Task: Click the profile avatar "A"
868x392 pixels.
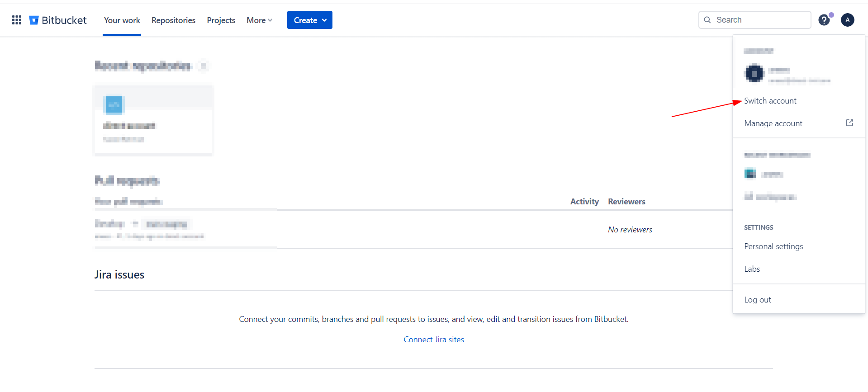Action: point(847,20)
